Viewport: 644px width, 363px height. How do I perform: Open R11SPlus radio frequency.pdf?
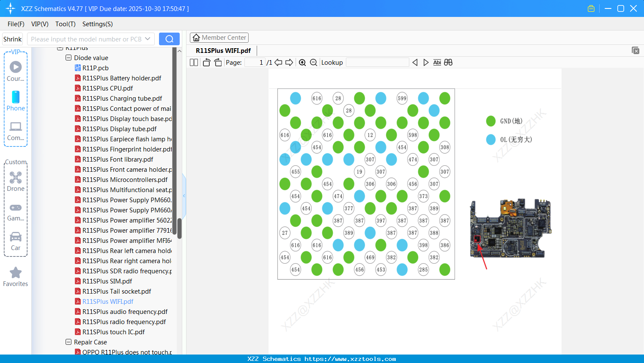click(124, 322)
